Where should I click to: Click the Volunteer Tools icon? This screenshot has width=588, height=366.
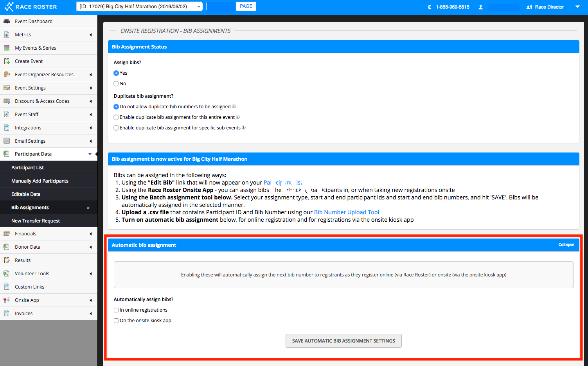click(7, 273)
